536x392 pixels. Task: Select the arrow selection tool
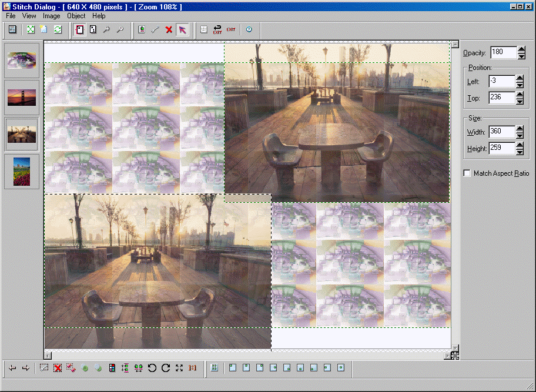tap(183, 29)
